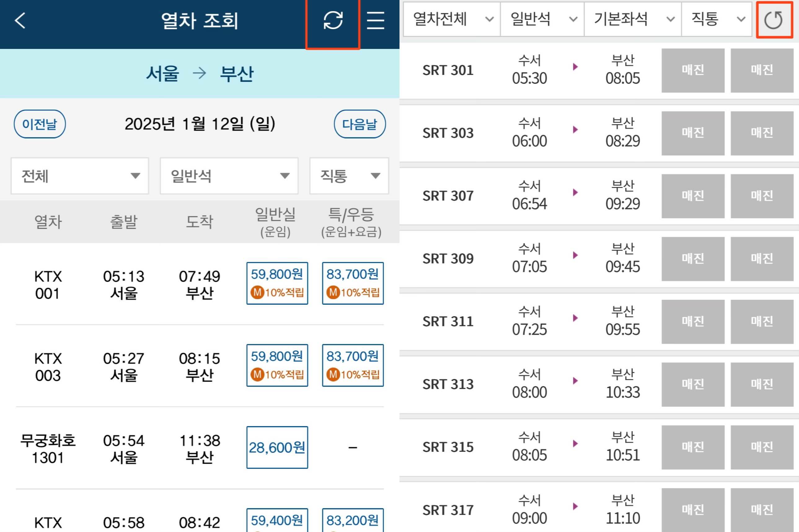Click arrival time 08:15 부산
The height and width of the screenshot is (532, 799).
[200, 367]
